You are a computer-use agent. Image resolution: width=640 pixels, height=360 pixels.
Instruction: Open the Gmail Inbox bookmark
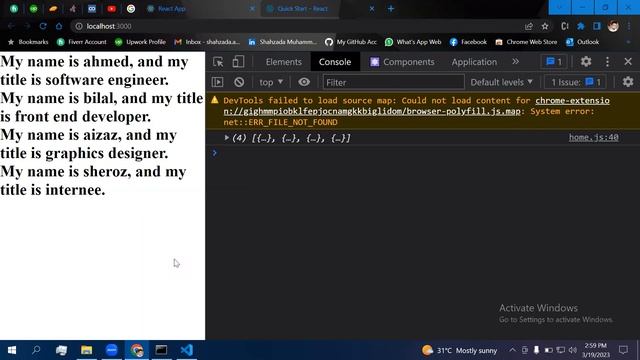point(207,42)
